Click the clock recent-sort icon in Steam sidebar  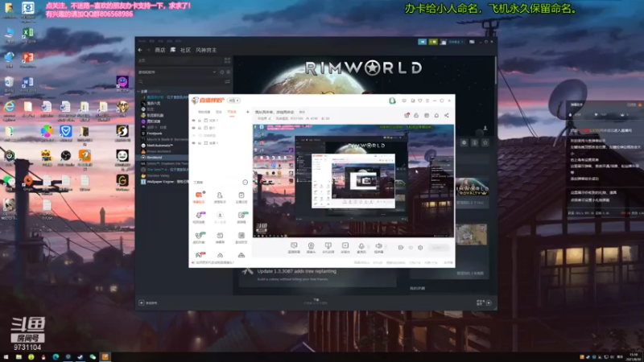pos(222,72)
